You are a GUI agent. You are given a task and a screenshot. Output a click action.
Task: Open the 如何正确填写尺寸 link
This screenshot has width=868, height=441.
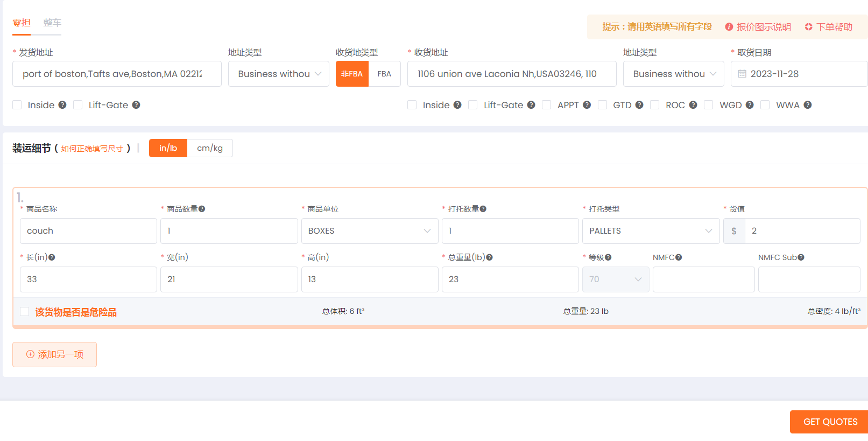[x=92, y=149]
